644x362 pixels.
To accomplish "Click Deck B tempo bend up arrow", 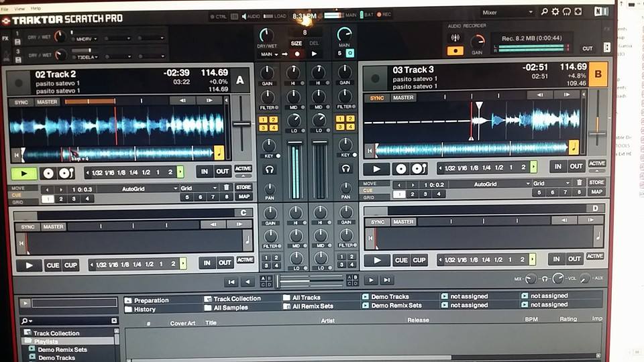I will coord(566,95).
